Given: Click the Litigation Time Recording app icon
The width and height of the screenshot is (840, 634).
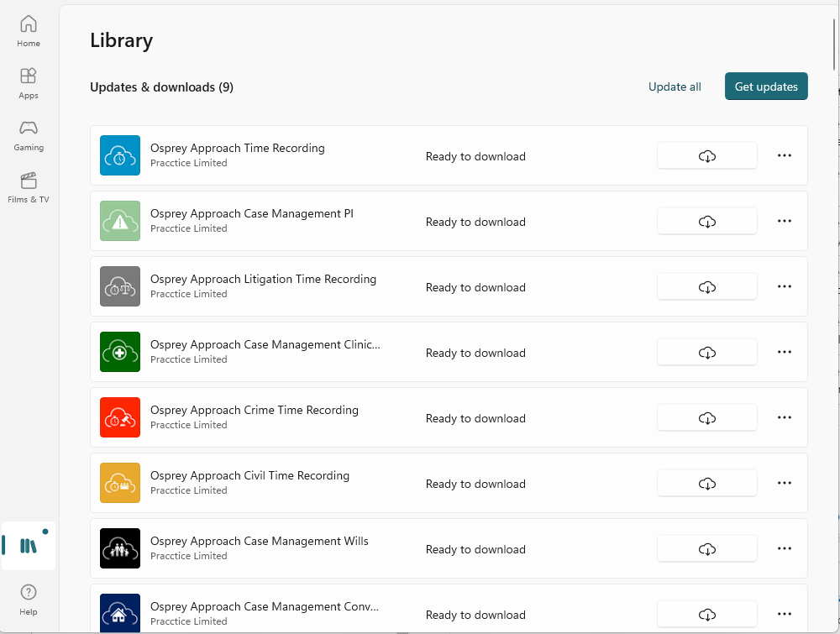Looking at the screenshot, I should coord(120,286).
